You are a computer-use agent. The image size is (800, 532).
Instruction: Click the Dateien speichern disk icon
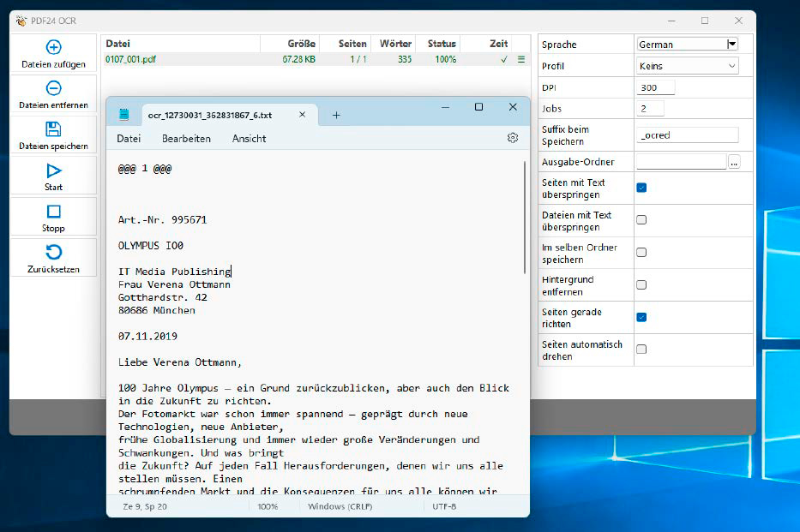53,129
